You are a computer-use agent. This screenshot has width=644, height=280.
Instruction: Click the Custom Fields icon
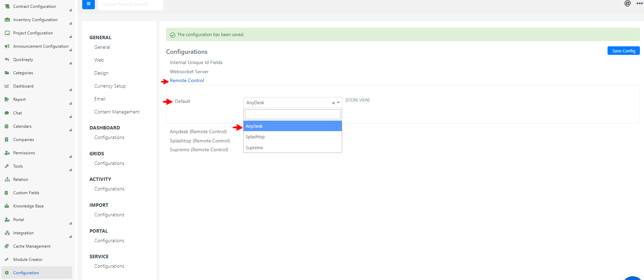click(7, 193)
